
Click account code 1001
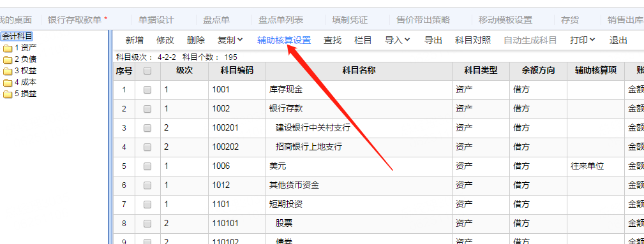click(x=221, y=90)
